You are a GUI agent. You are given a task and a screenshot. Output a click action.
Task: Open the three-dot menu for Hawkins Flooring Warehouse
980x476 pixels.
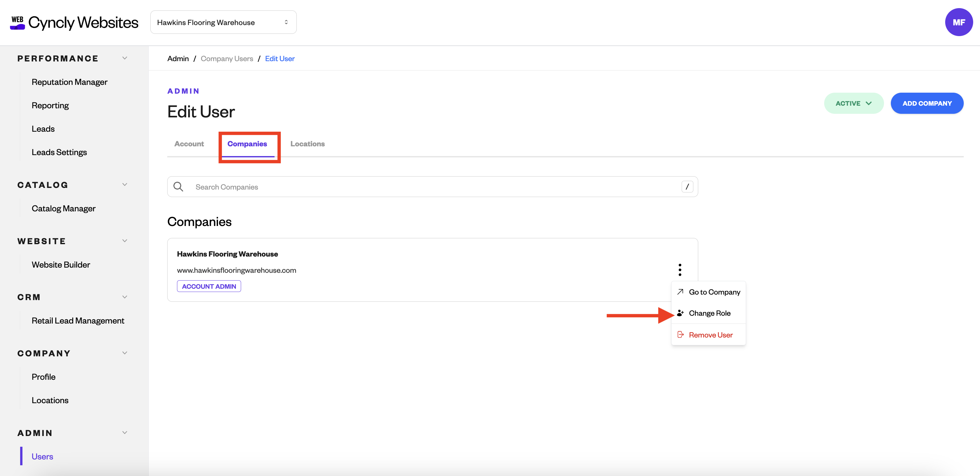point(679,270)
